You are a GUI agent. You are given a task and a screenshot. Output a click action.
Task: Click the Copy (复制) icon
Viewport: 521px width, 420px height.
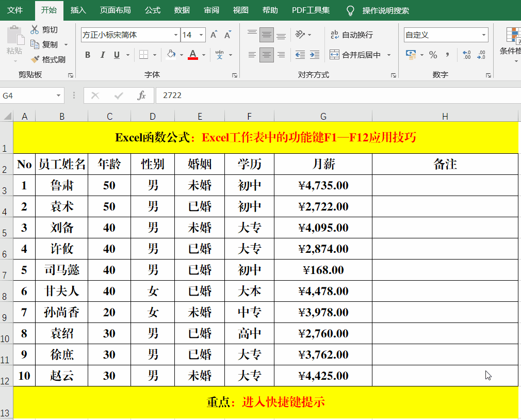click(x=35, y=44)
